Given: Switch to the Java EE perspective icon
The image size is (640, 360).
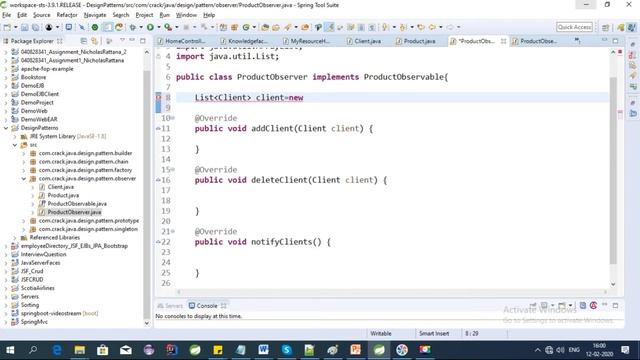Looking at the screenshot, I should (x=621, y=27).
